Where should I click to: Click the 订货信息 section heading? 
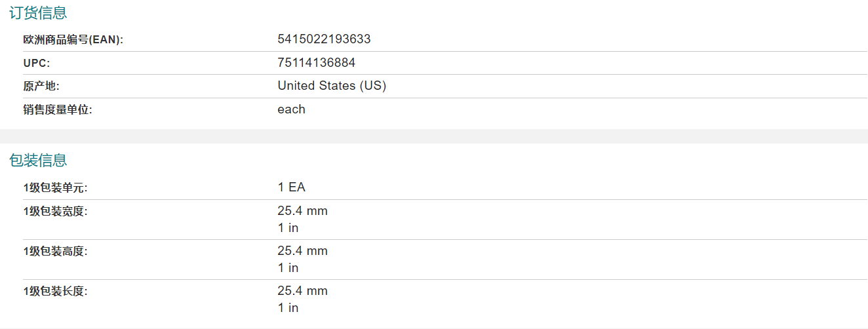(38, 12)
